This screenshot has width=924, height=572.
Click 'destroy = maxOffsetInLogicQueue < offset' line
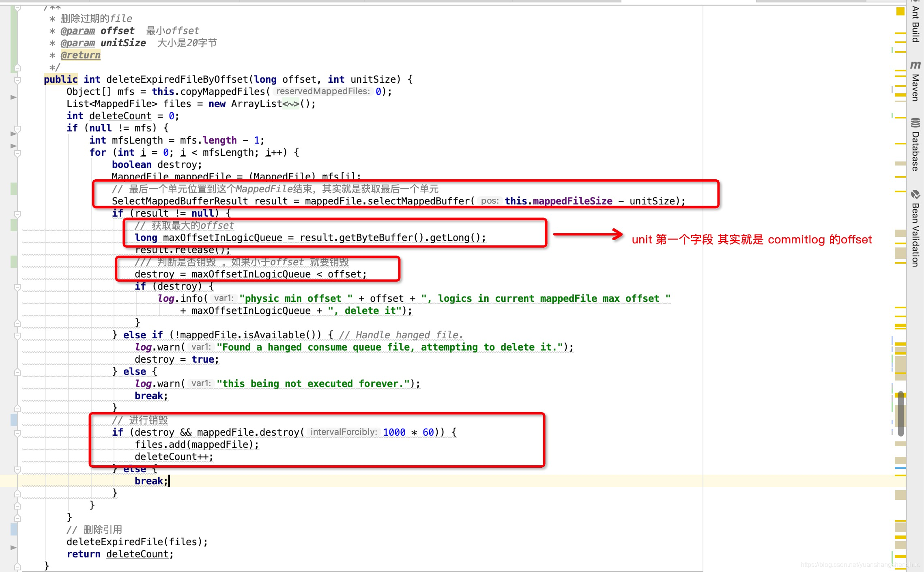(251, 274)
